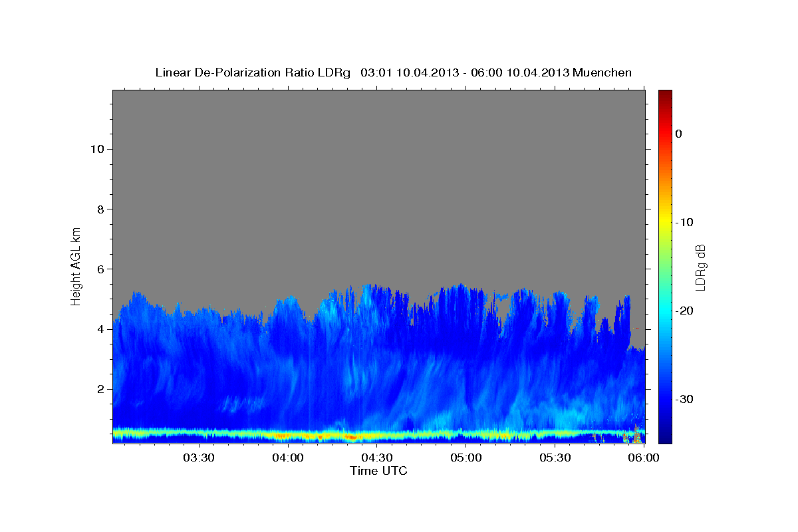The image size is (798, 532).
Task: Click the 06:00 time tick label
Action: tap(644, 458)
